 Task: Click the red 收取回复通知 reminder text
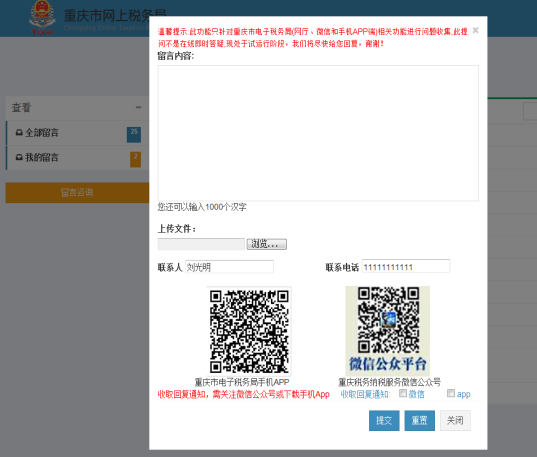coord(243,394)
